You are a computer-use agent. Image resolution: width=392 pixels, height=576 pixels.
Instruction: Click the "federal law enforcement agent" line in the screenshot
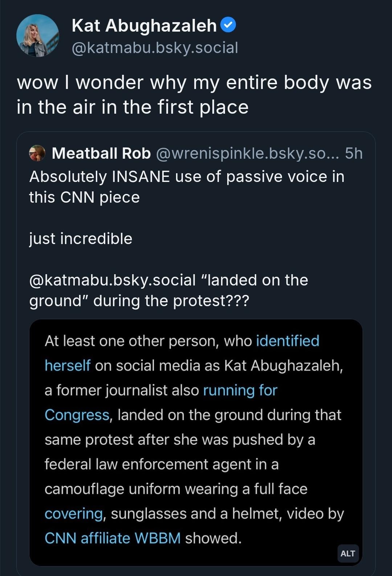click(162, 465)
